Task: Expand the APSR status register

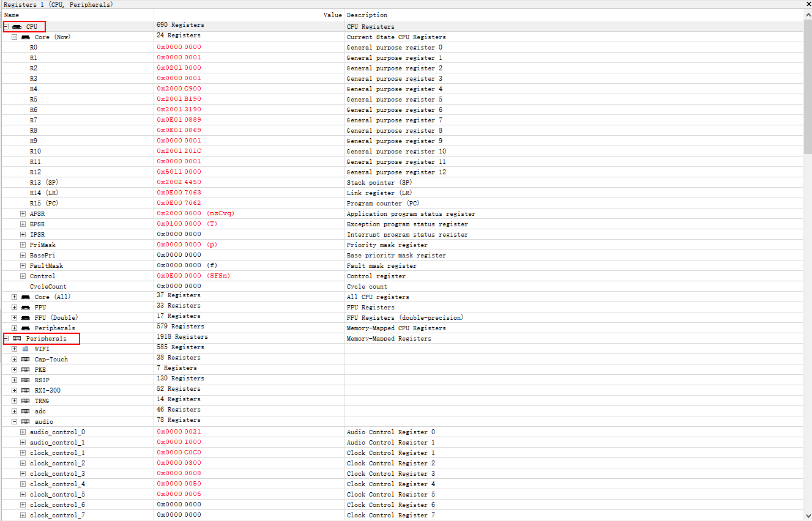Action: pyautogui.click(x=23, y=214)
